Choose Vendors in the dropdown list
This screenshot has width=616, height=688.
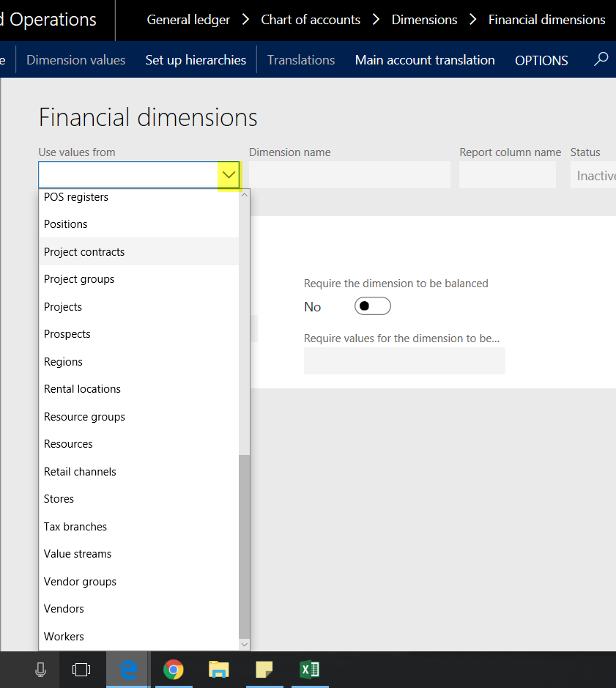64,609
